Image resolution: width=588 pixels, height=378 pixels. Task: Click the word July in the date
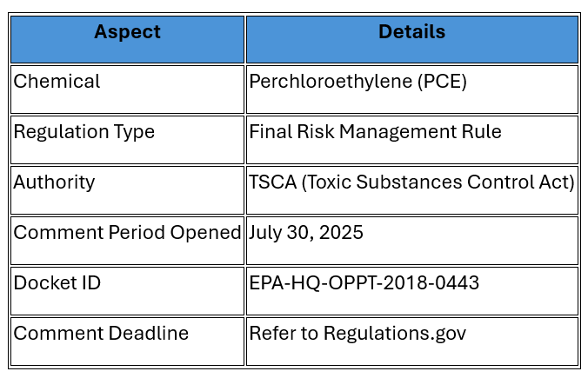point(265,233)
